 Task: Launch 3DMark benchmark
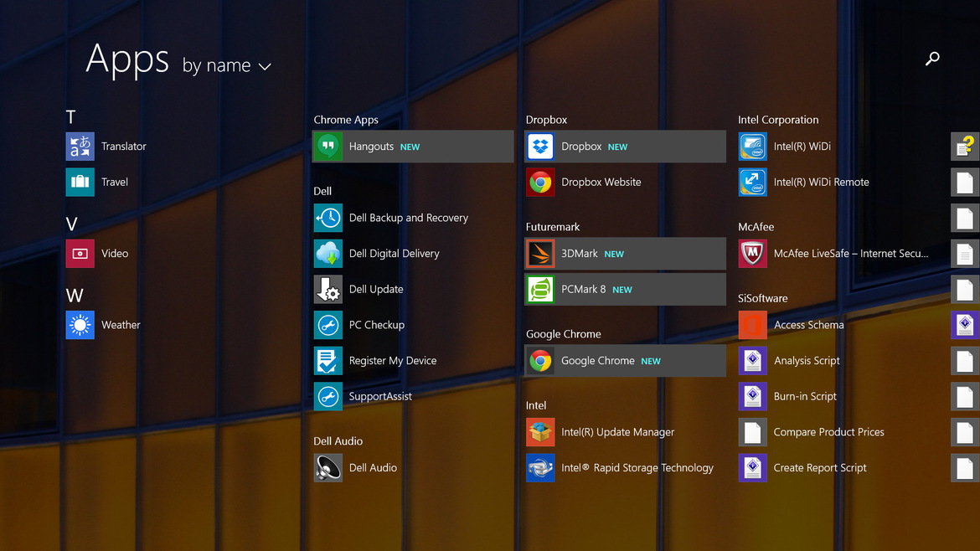click(625, 254)
